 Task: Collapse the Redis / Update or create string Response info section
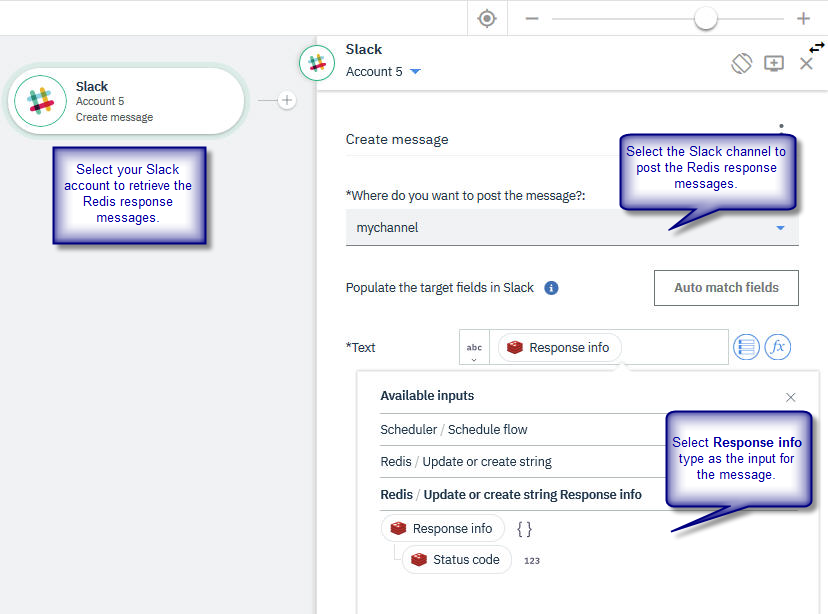[x=523, y=494]
